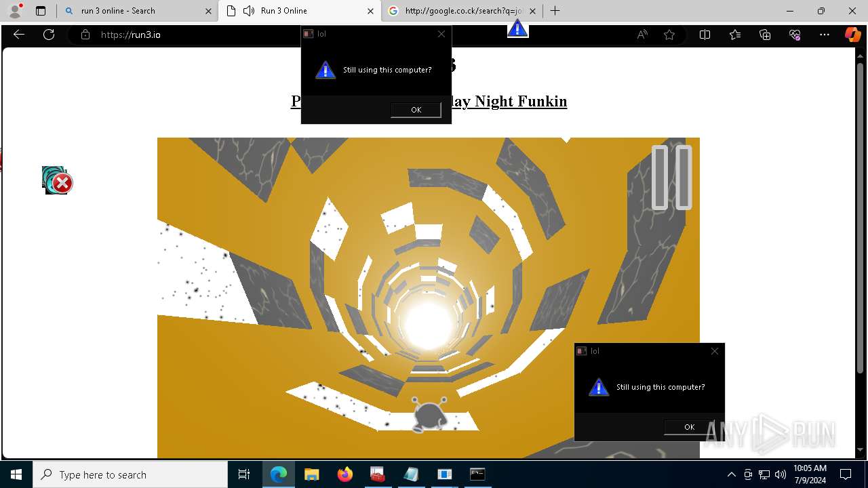The height and width of the screenshot is (488, 868).
Task: Close the run 3 online - Search tab
Action: tap(208, 11)
